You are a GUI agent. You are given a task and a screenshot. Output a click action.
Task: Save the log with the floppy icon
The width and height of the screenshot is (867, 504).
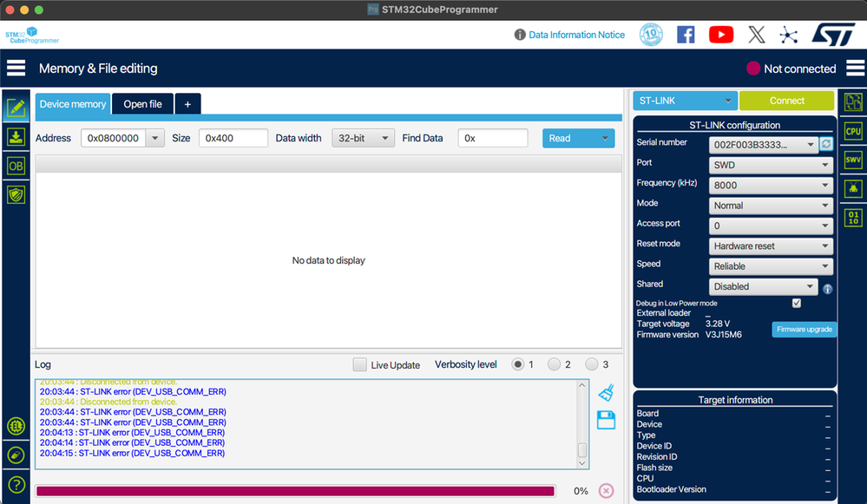click(x=606, y=420)
